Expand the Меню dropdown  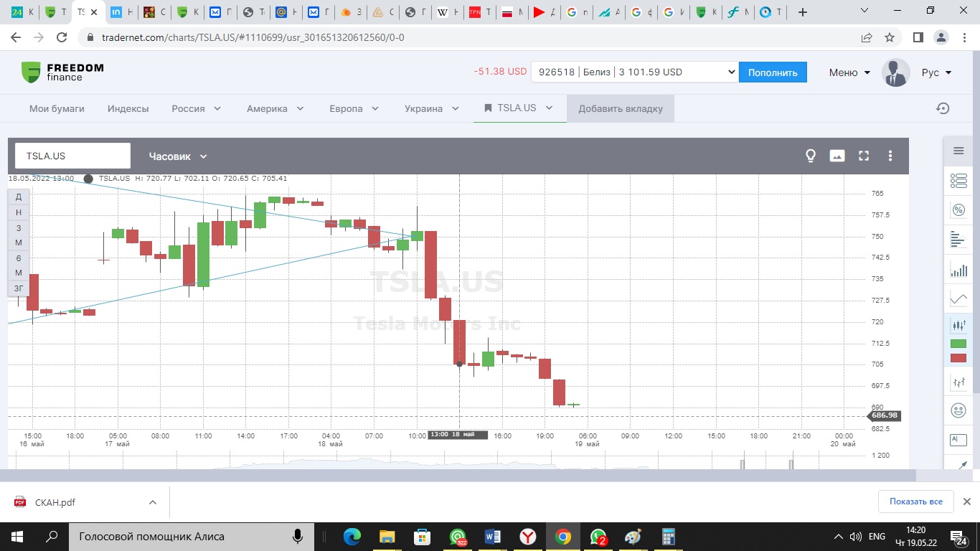coord(849,72)
